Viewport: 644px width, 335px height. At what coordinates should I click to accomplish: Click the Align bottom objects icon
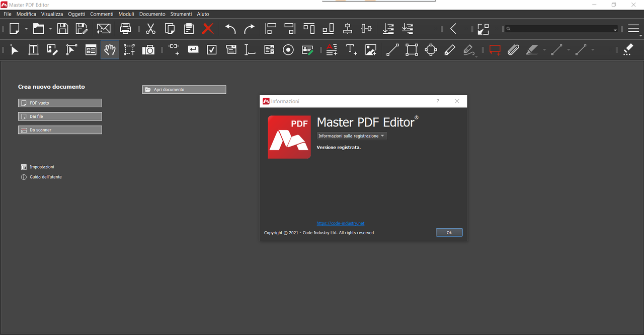click(328, 29)
